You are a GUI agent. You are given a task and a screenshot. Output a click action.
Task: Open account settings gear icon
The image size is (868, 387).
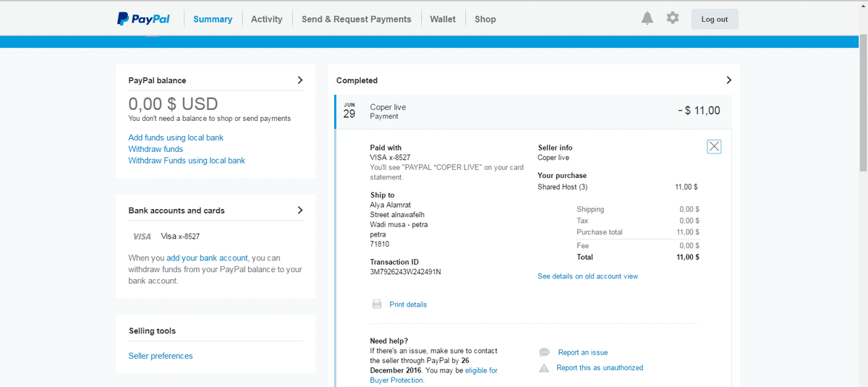(x=673, y=18)
